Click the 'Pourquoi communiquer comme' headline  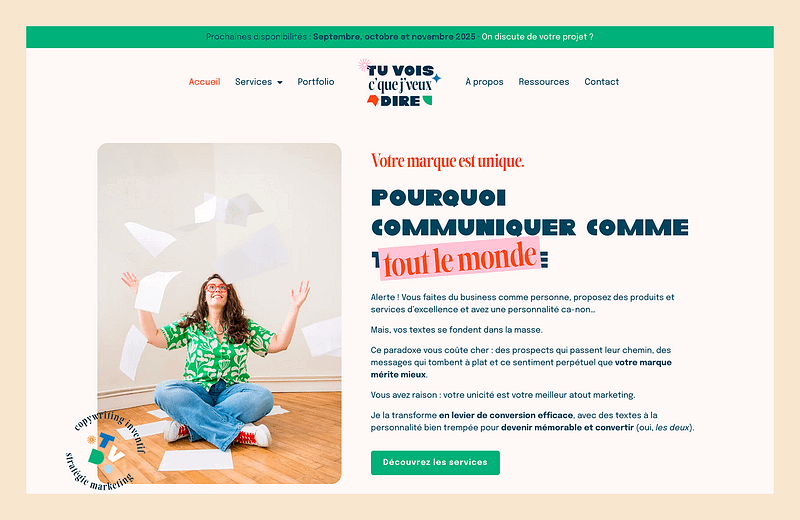[x=530, y=212]
